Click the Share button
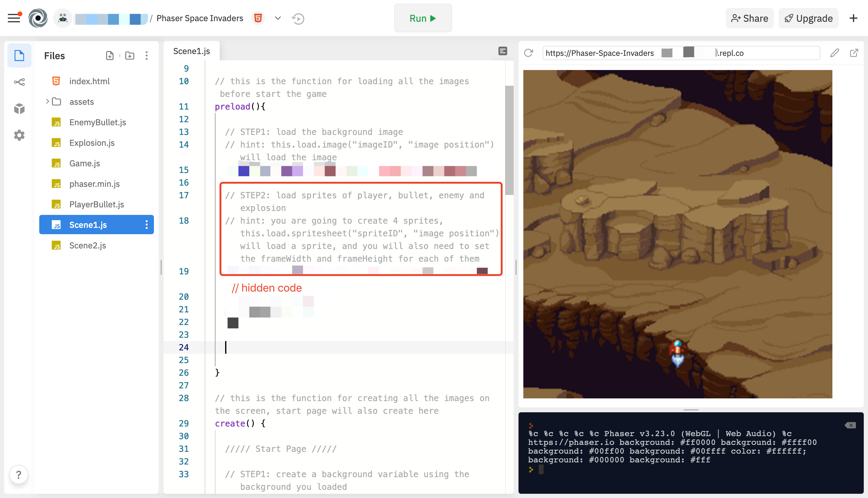Image resolution: width=868 pixels, height=498 pixels. pyautogui.click(x=749, y=18)
